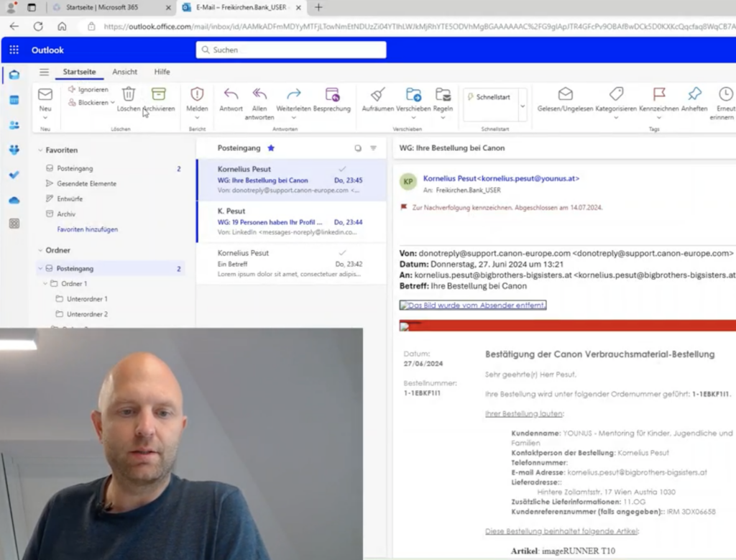The image size is (736, 560).
Task: Toggle select mode in the message list
Action: click(x=358, y=148)
